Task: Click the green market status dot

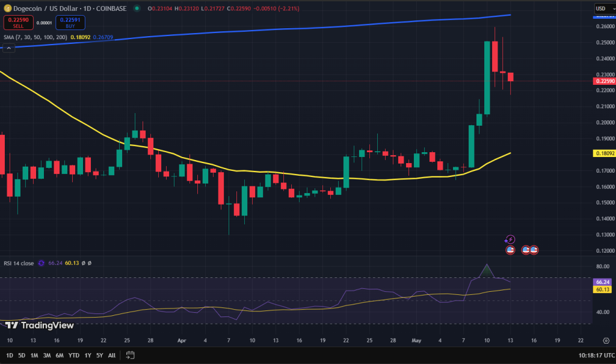Action: [137, 8]
